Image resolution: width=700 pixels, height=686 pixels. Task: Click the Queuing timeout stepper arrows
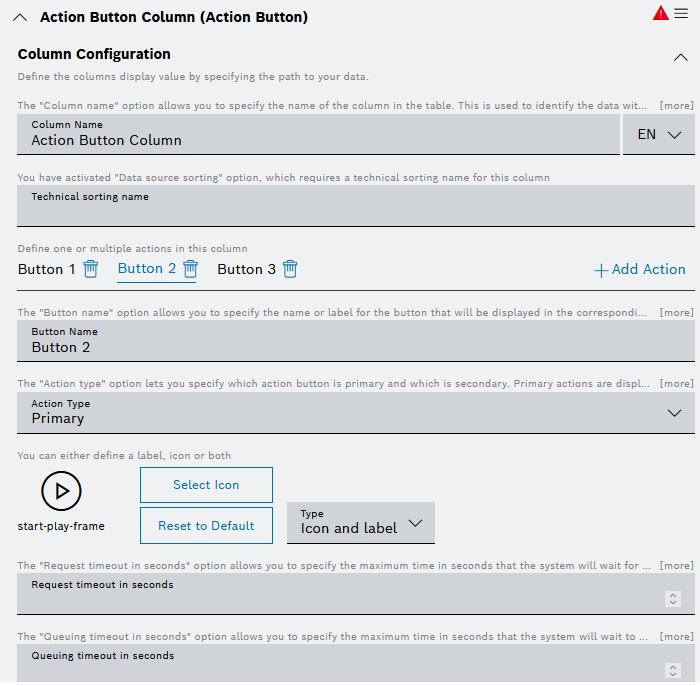pos(673,670)
